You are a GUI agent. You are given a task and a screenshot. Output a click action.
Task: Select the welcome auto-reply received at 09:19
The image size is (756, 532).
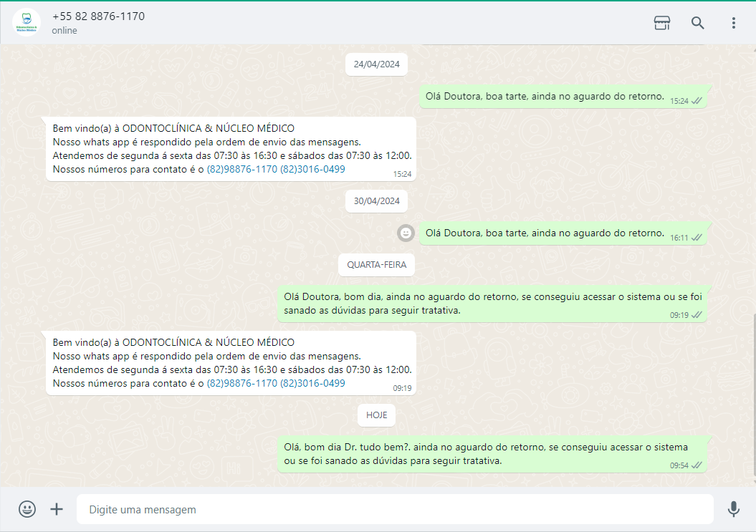coord(231,363)
